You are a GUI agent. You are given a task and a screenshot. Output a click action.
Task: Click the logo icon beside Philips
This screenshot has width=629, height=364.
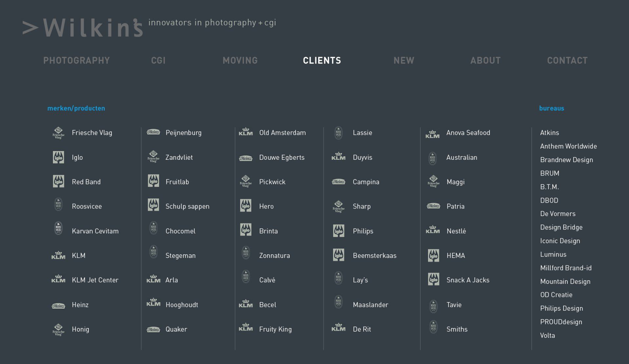coord(338,231)
